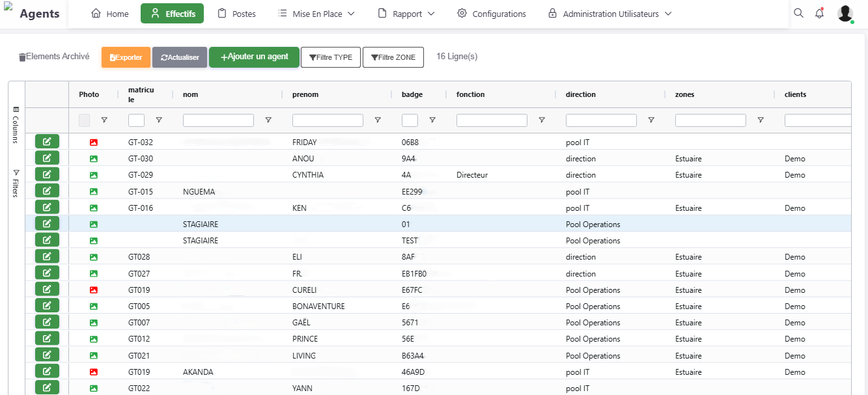The height and width of the screenshot is (395, 868).
Task: Click the search magnifier icon in header
Action: (x=798, y=13)
